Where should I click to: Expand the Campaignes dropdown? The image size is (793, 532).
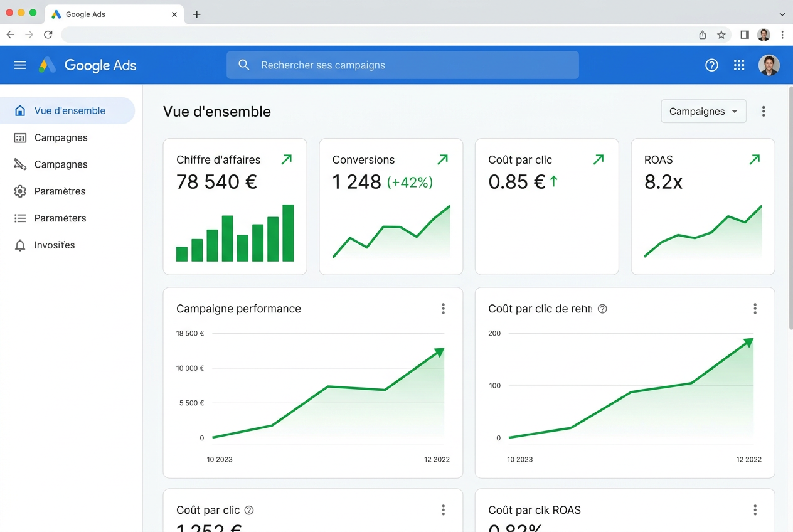pos(703,112)
